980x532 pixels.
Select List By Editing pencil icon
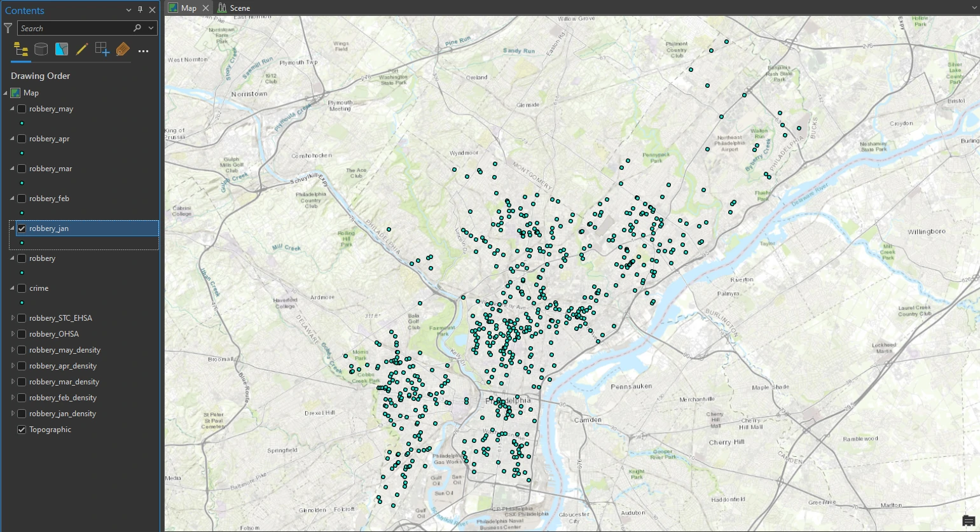tap(82, 50)
